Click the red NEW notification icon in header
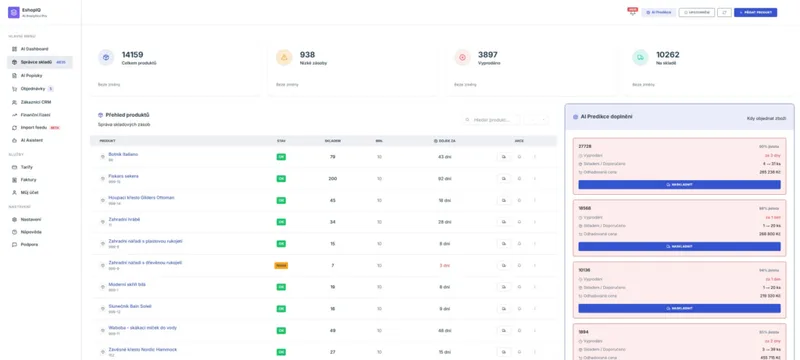800x360 pixels. click(633, 11)
